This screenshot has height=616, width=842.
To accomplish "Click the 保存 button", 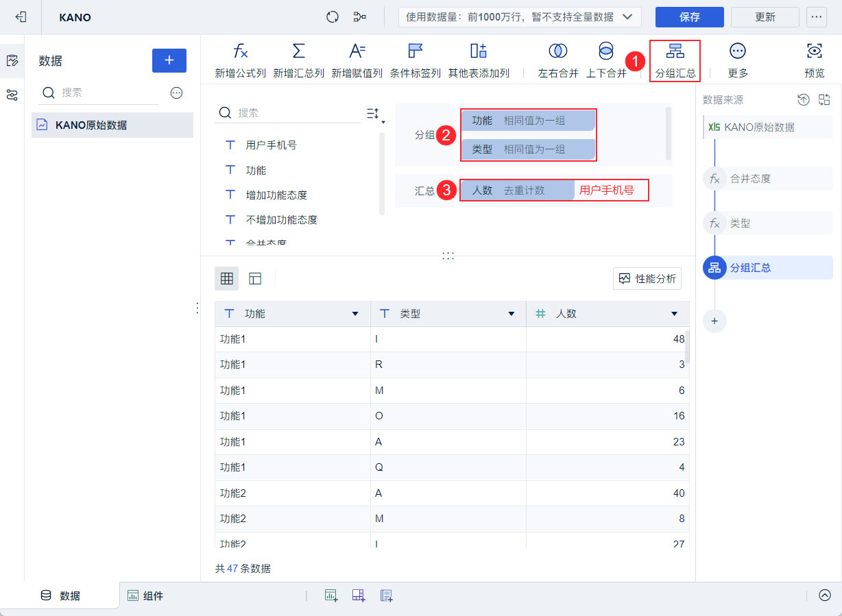I will point(690,17).
